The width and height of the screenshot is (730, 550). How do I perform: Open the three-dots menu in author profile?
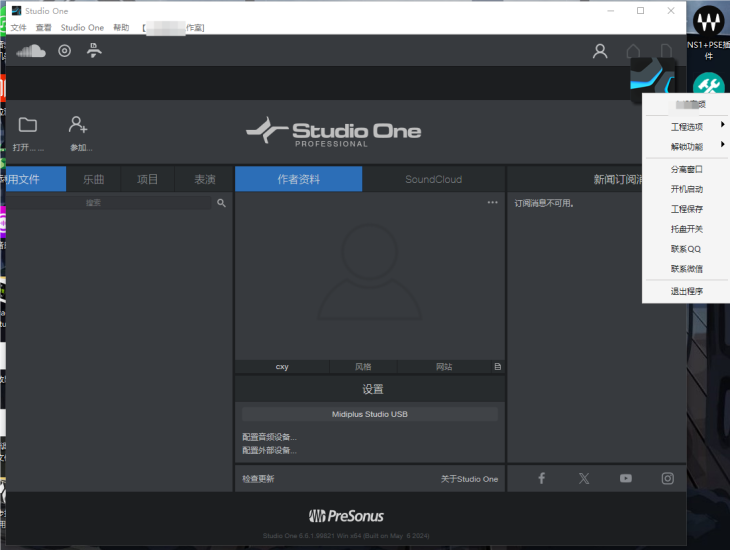coord(493,202)
